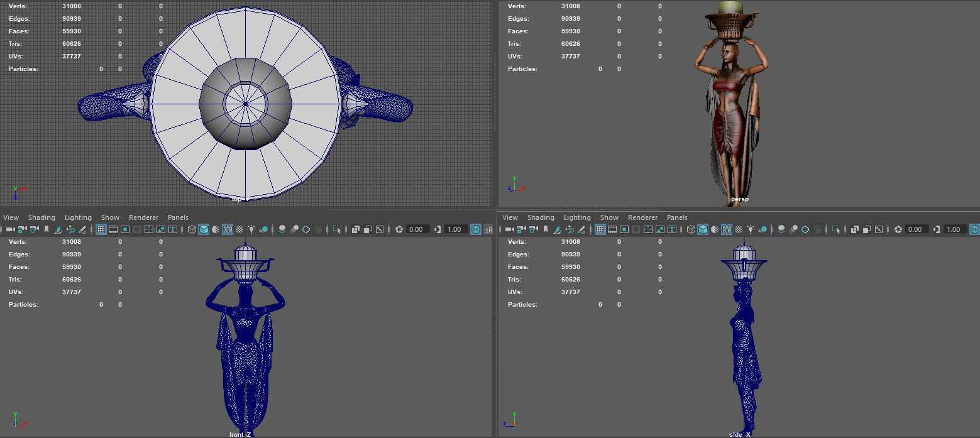
Task: Open Lighting menu in side panel
Action: tap(577, 217)
